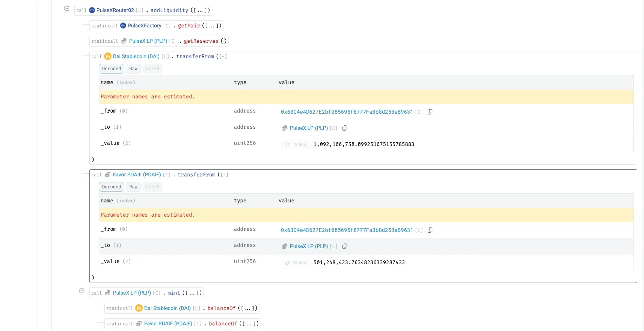Click transferFrom function name in PDAIF call
The width and height of the screenshot is (644, 331).
[x=197, y=175]
